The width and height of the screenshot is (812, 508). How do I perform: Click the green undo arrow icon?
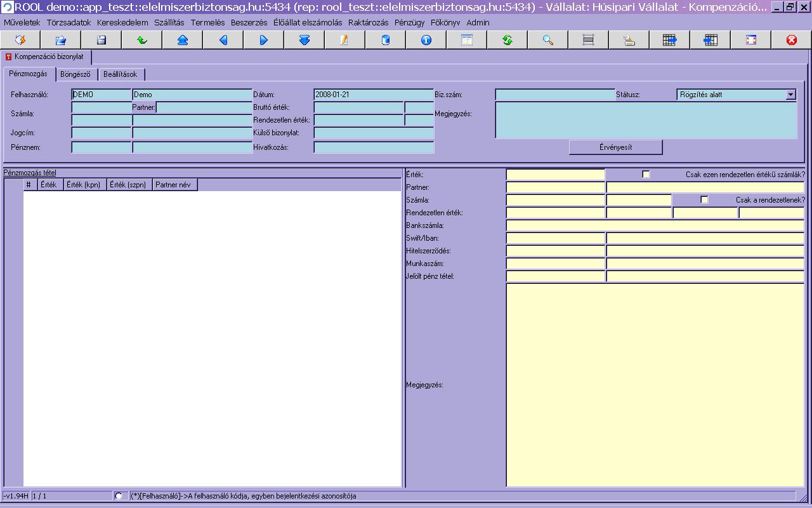pyautogui.click(x=142, y=40)
